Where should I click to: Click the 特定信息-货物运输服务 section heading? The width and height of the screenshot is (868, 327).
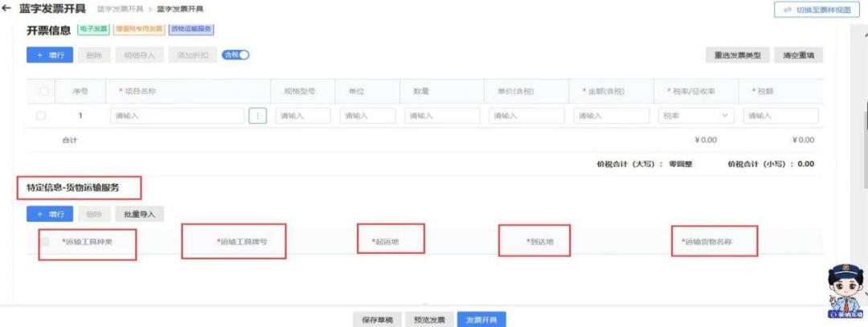pos(72,188)
